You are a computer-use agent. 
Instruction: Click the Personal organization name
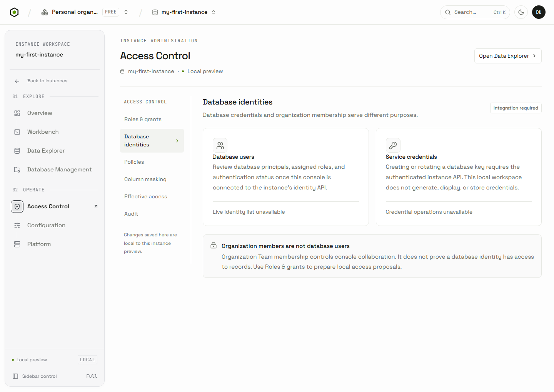(75, 12)
